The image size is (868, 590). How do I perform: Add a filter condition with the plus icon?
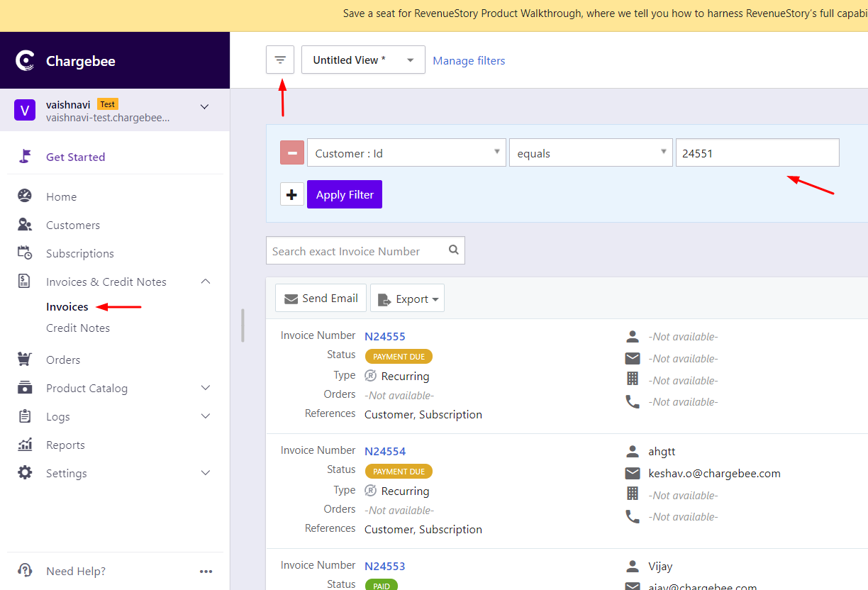[291, 194]
